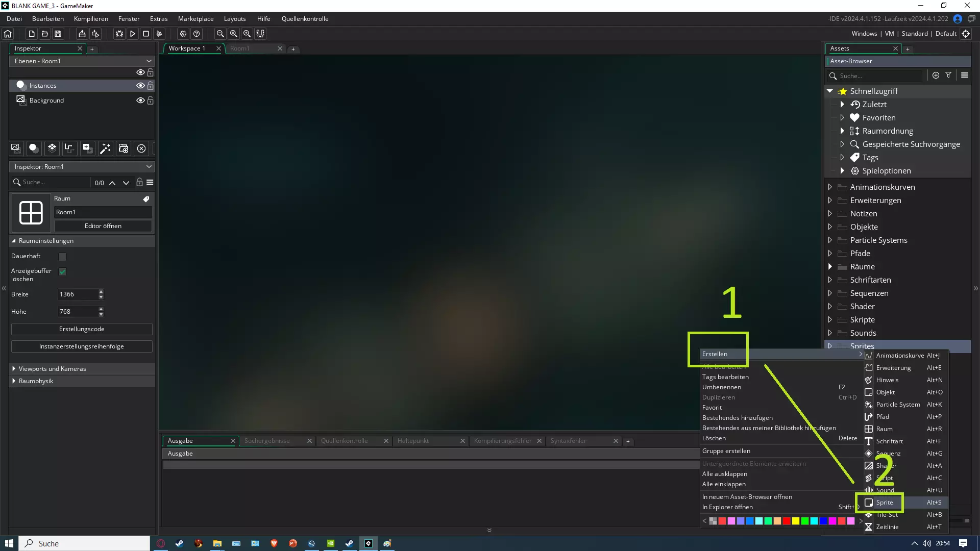Uncheck Anzeigebuffer löschen checkbox
The height and width of the screenshot is (551, 980).
pos(63,272)
